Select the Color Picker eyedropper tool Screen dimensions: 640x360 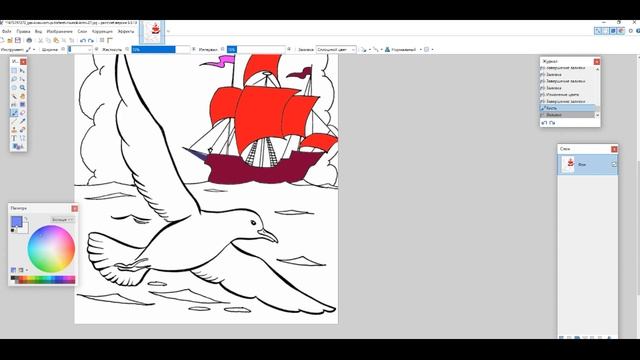[22, 121]
